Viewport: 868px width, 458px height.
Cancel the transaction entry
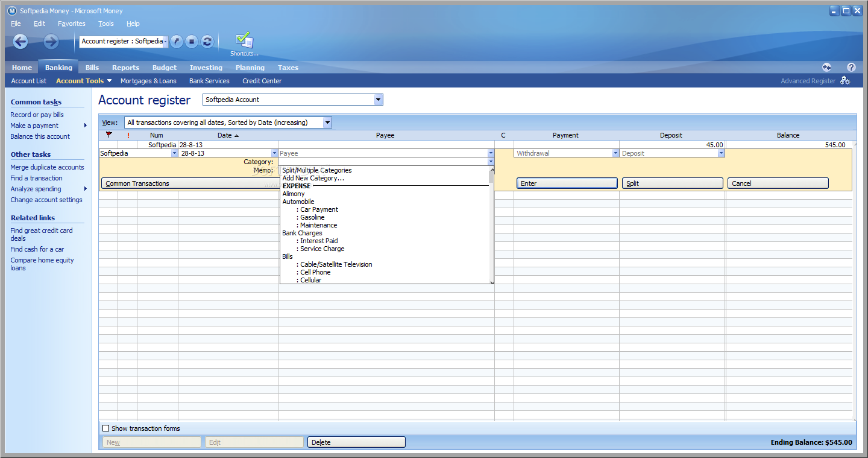point(778,183)
